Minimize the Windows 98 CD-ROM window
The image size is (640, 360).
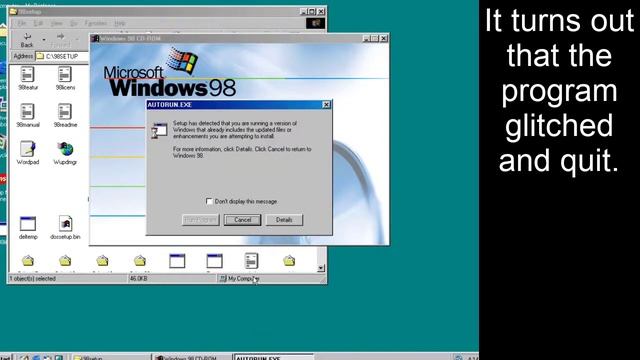coord(367,38)
